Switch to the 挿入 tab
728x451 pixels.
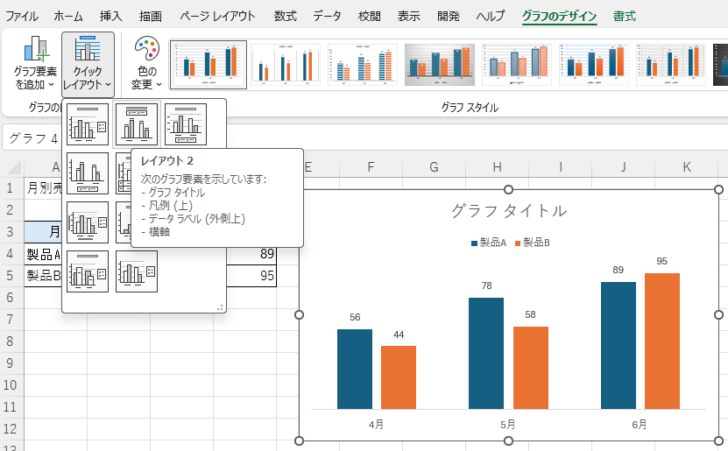point(111,16)
